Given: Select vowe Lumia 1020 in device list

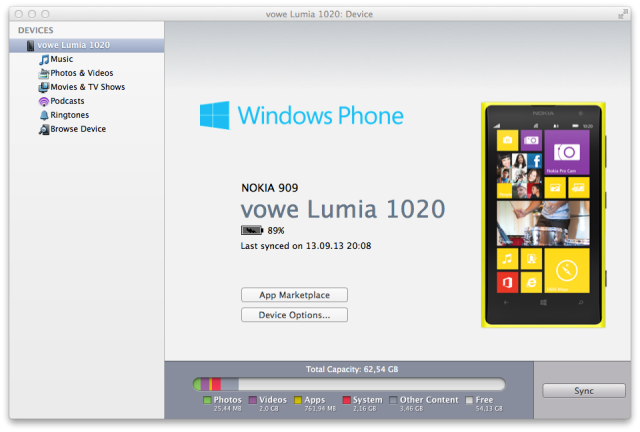Looking at the screenshot, I should 73,45.
